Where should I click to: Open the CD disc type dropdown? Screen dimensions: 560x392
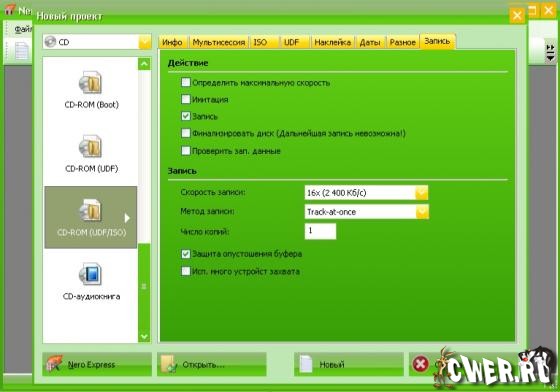point(97,42)
